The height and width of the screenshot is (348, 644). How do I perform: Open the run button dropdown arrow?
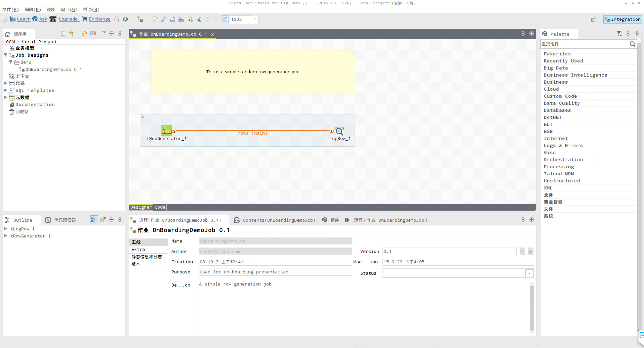[132, 19]
